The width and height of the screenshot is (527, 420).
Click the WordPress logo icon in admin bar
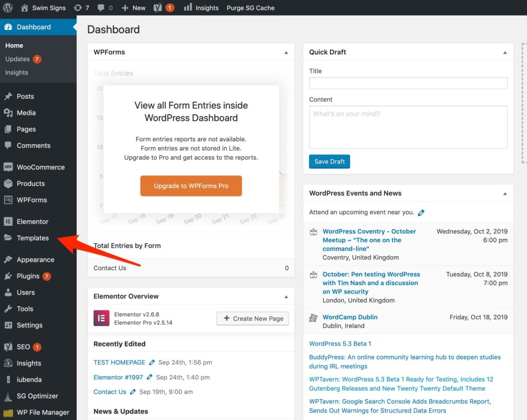pyautogui.click(x=8, y=8)
